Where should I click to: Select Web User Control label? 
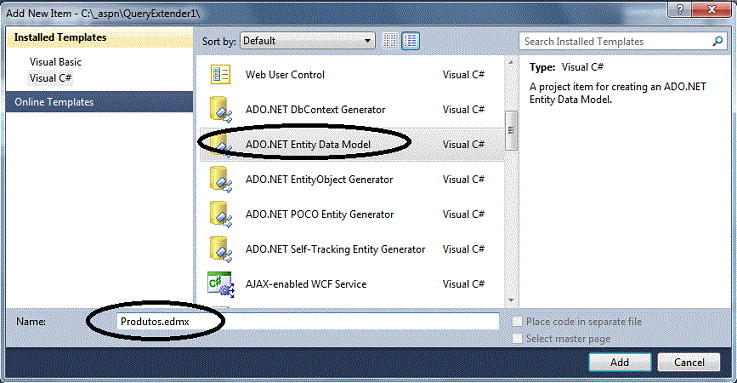285,75
